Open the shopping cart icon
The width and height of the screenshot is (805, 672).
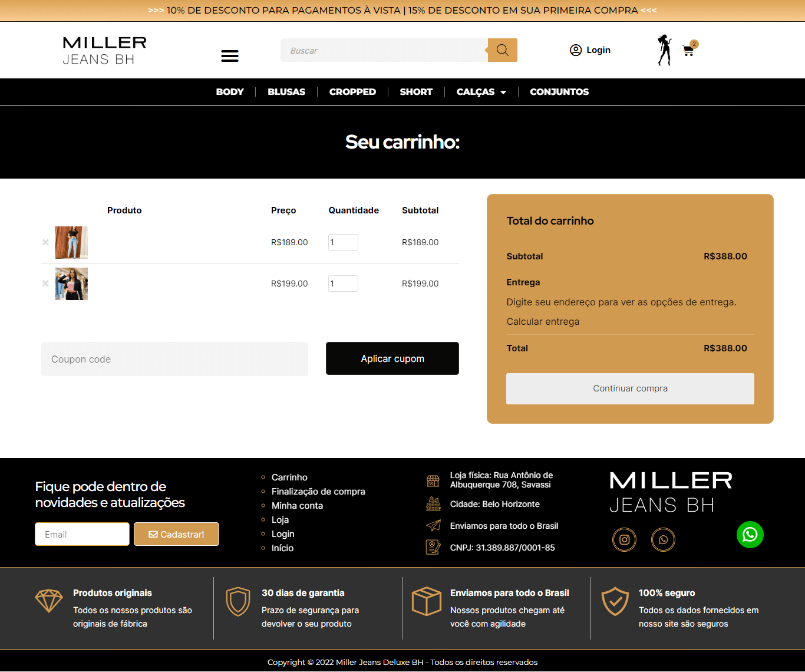(x=688, y=51)
